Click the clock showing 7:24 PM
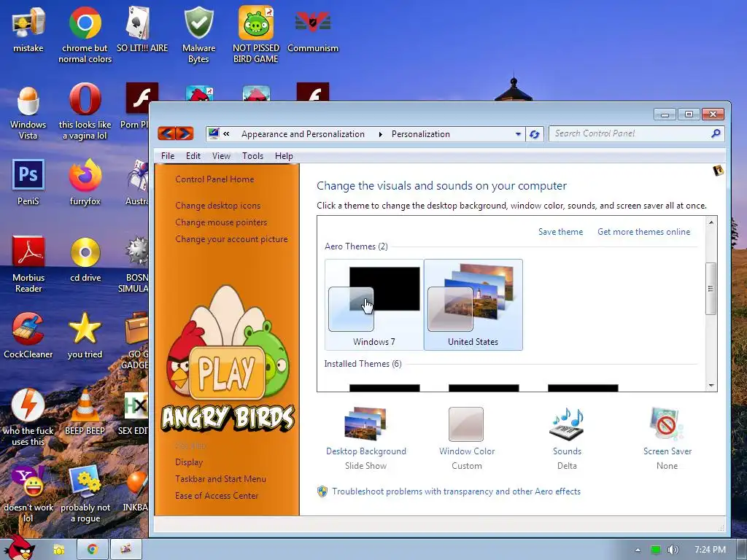Screen dimensions: 747x560 pyautogui.click(x=710, y=550)
